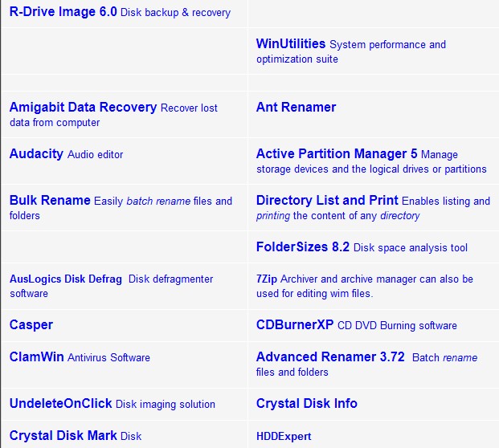Click 'optimization suite' text under WinUtilities
The height and width of the screenshot is (448, 499).
(297, 59)
